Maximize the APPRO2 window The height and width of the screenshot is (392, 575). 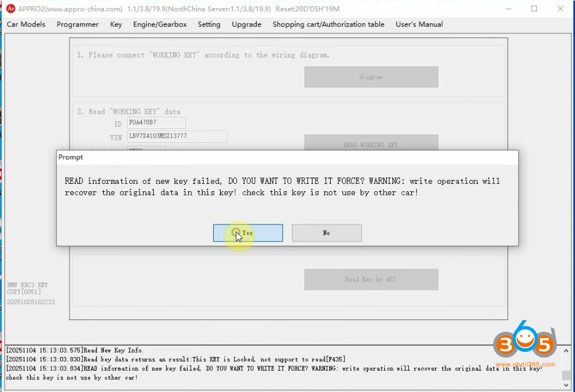tap(534, 9)
